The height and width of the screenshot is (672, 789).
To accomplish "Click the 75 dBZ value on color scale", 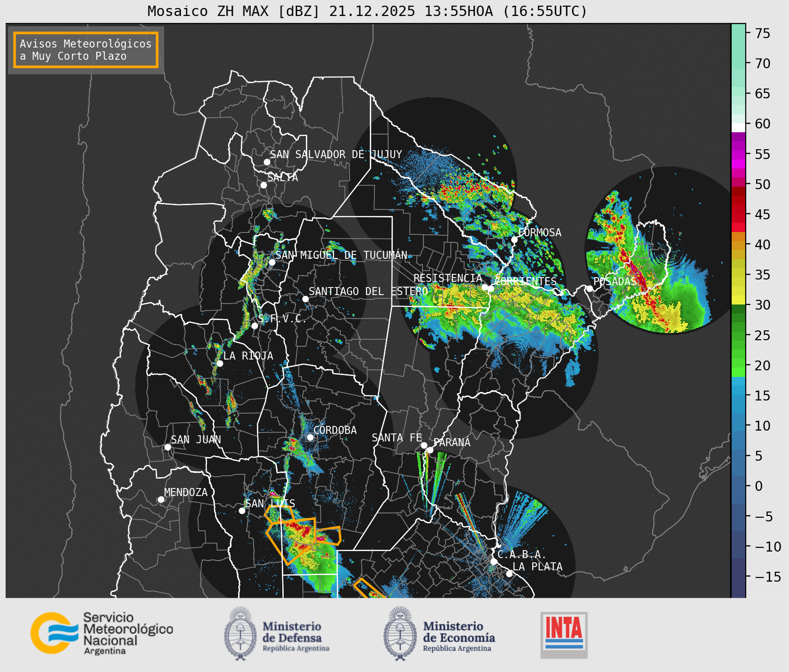I will pyautogui.click(x=763, y=33).
